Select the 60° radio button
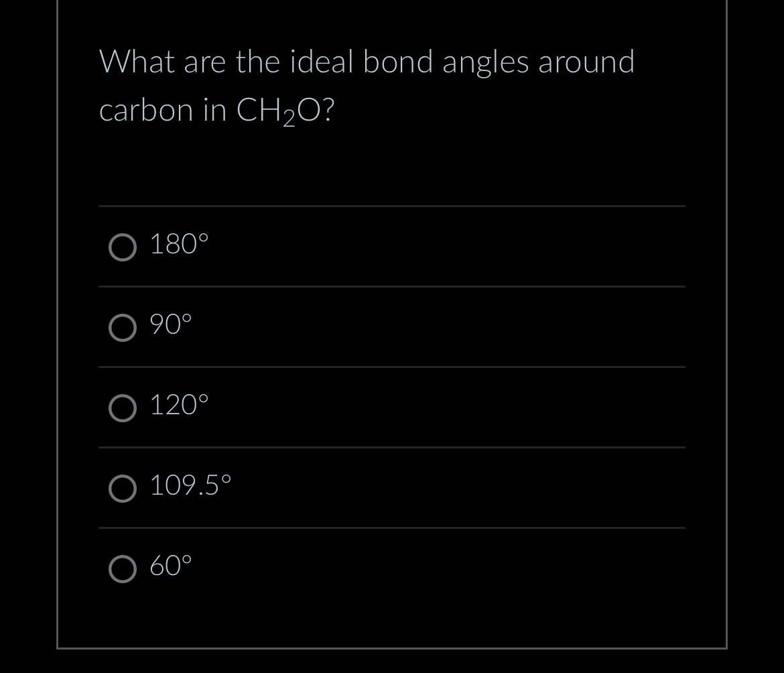This screenshot has height=673, width=784. coord(123,569)
